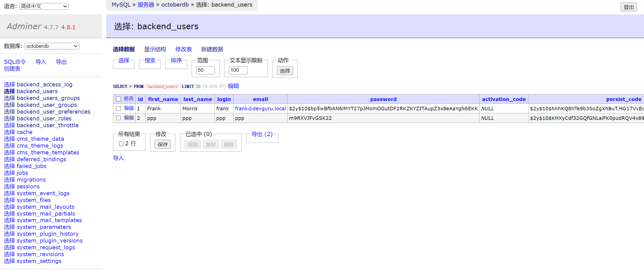Sort by the password column header
The image size is (644, 276).
point(383,99)
